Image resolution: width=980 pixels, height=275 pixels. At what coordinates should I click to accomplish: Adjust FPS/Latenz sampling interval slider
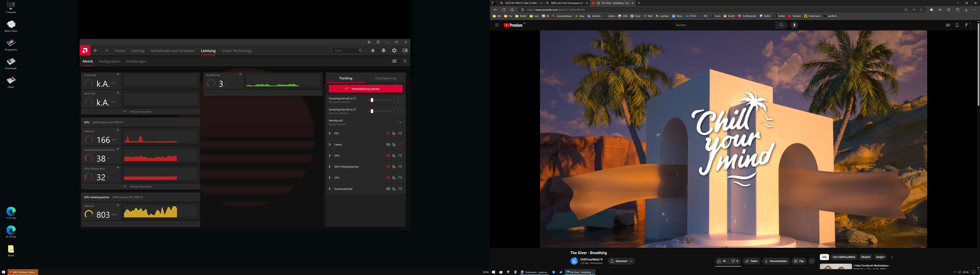click(x=372, y=100)
